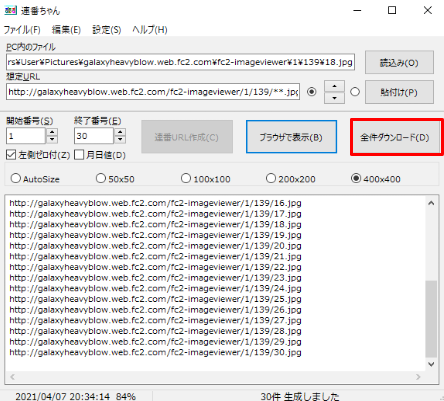Click the 全件ダウンロード(D) button
The height and width of the screenshot is (401, 444).
[395, 137]
